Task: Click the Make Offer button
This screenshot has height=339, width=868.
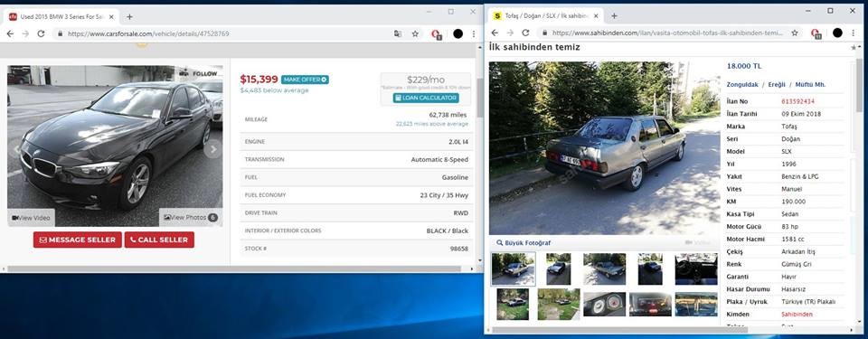Action: (305, 80)
